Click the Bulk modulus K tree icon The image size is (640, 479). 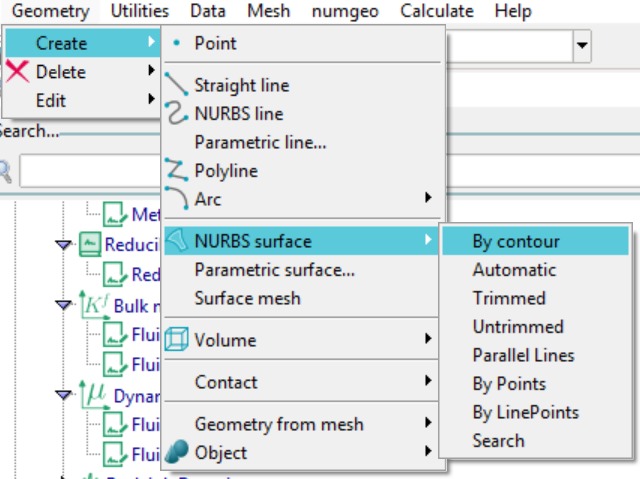[x=93, y=305]
